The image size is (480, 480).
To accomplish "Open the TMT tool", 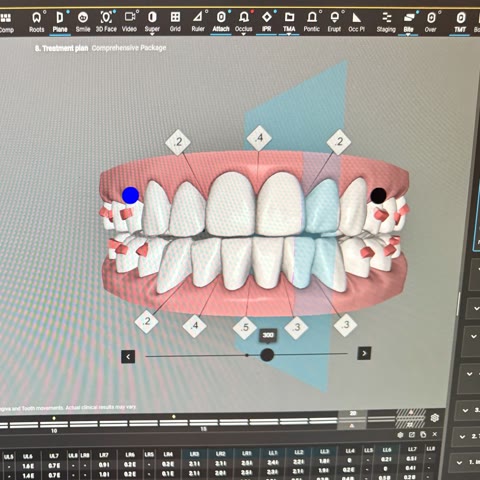I will coord(460,22).
